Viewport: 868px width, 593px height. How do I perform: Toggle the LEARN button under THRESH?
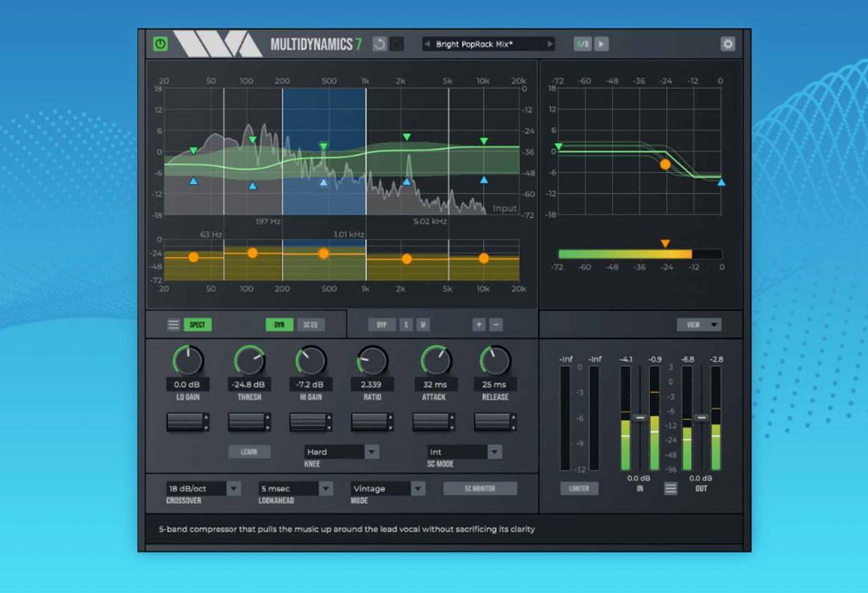pyautogui.click(x=249, y=452)
